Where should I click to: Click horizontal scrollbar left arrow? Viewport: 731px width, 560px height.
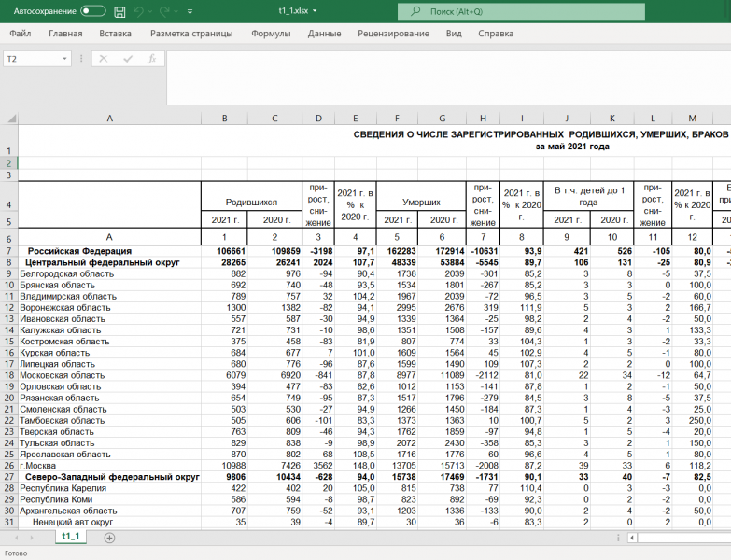click(632, 539)
